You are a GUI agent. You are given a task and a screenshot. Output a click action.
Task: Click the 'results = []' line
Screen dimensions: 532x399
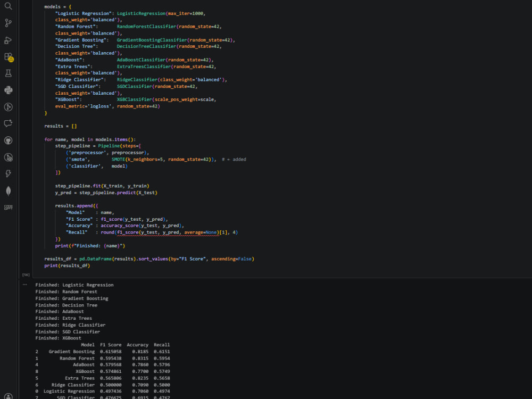(61, 126)
